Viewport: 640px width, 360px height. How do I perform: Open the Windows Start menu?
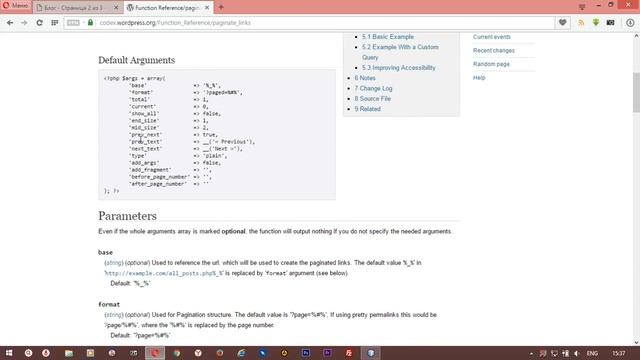pos(9,353)
